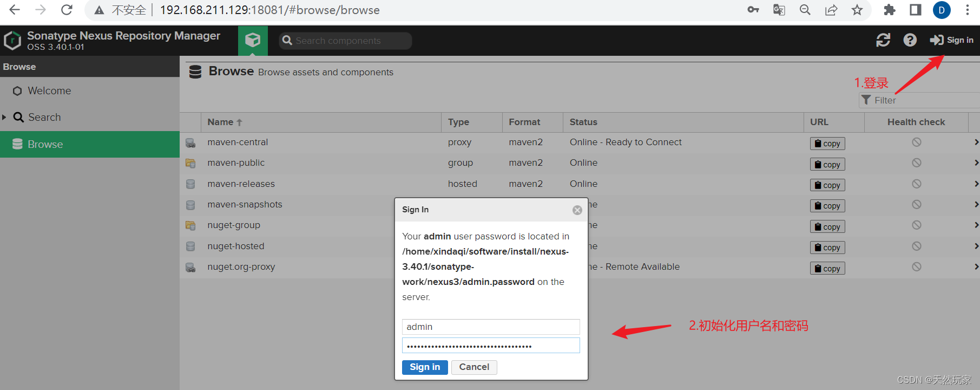The image size is (980, 390).
Task: Click the Health check column header
Action: [x=916, y=122]
